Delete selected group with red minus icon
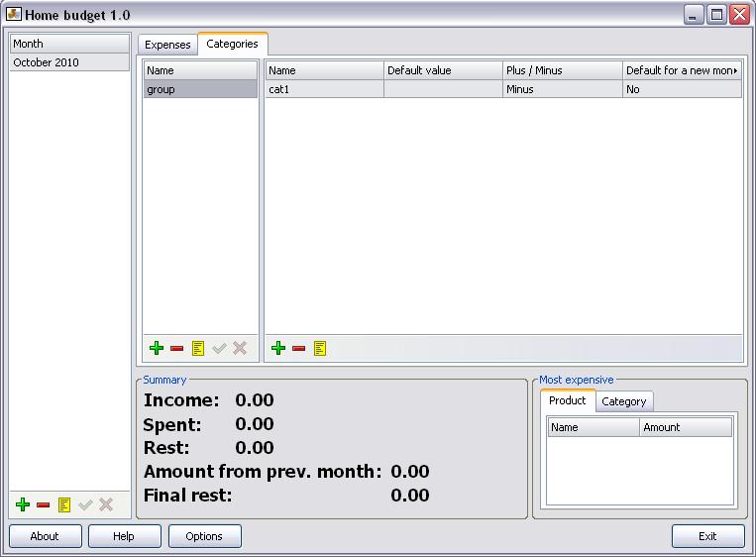The image size is (756, 557). click(176, 348)
